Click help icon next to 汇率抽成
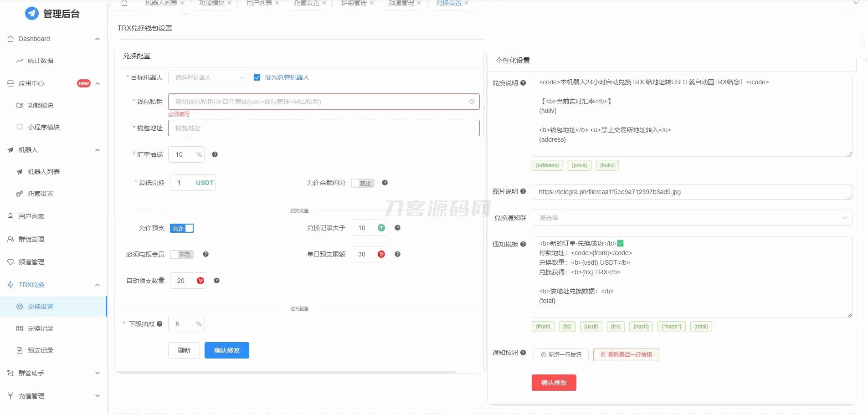The image size is (868, 415). click(x=215, y=154)
